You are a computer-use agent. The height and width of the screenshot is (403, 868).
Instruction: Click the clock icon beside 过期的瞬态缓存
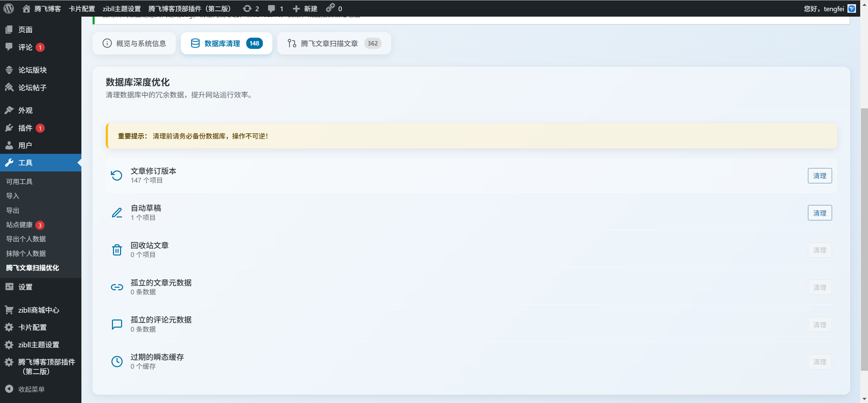pyautogui.click(x=117, y=362)
